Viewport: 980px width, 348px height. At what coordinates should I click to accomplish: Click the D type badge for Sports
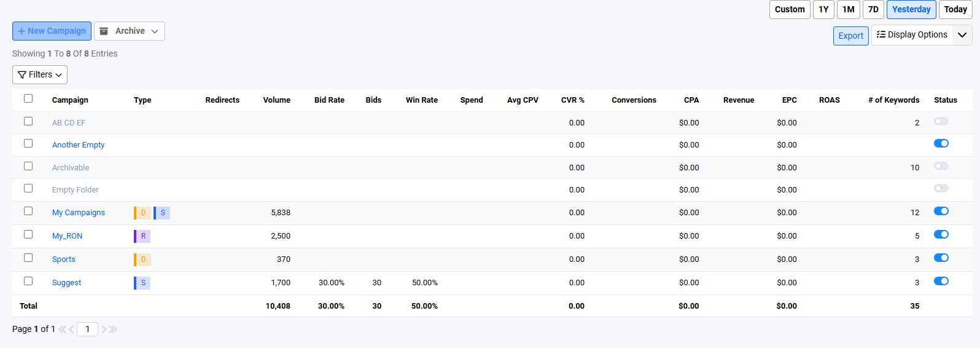point(142,259)
